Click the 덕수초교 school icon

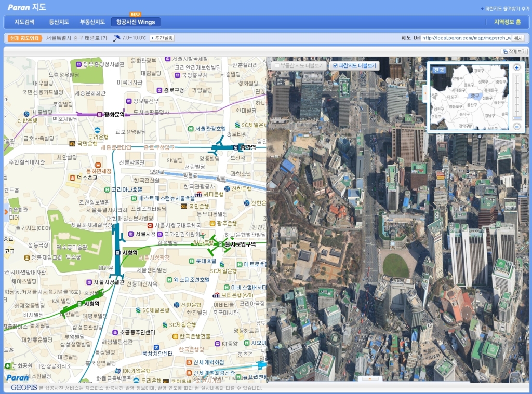tap(72, 178)
